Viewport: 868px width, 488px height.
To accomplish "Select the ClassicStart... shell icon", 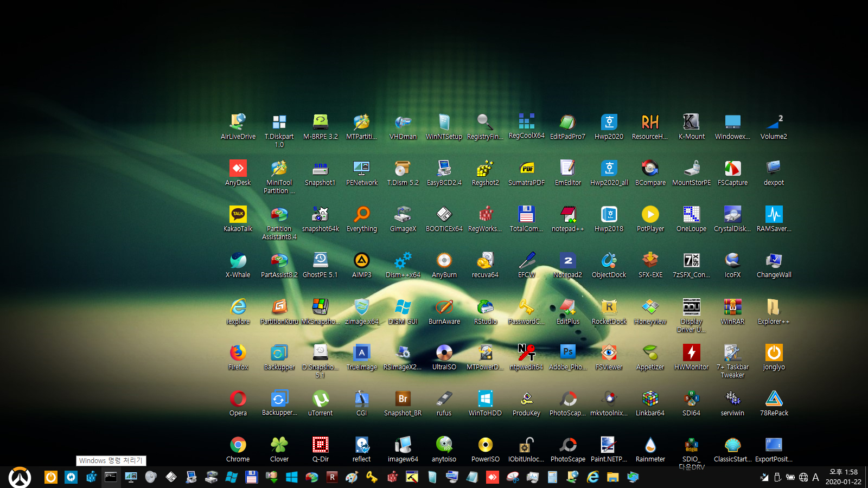I will 733,450.
